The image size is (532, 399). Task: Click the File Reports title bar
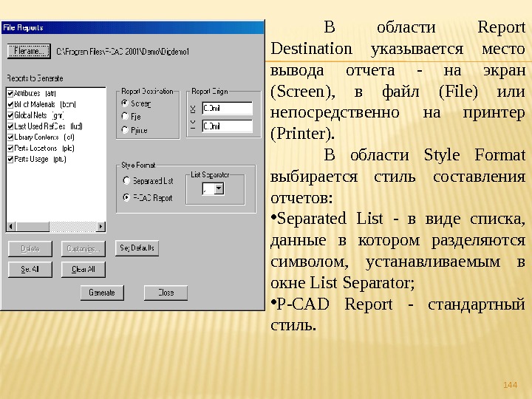(132, 27)
